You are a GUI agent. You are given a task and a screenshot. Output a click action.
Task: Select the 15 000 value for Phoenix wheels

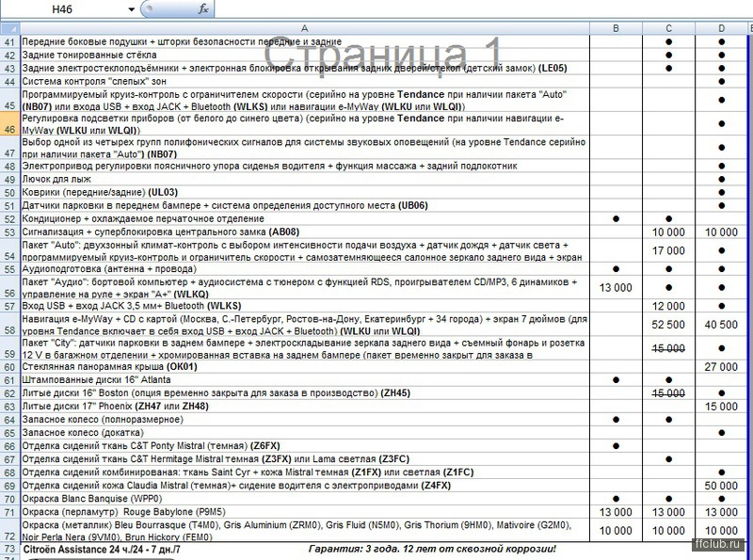pyautogui.click(x=721, y=407)
